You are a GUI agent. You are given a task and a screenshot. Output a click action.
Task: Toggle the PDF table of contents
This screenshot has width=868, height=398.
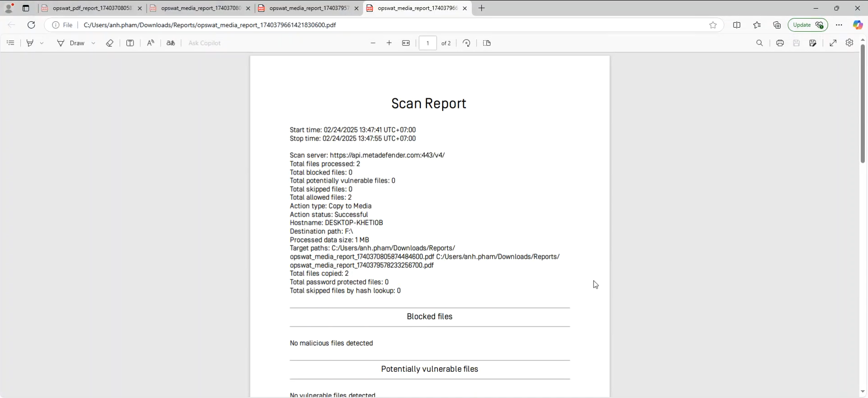tap(11, 43)
